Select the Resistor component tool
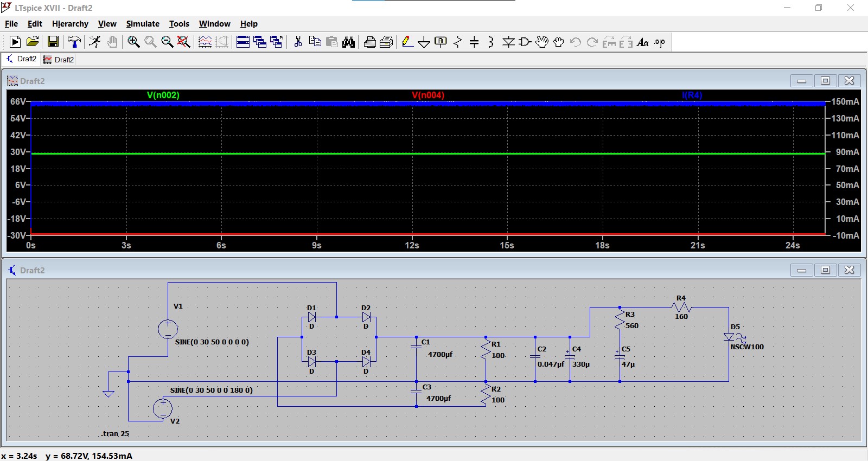Screen dimensions: 868x461 pyautogui.click(x=458, y=42)
